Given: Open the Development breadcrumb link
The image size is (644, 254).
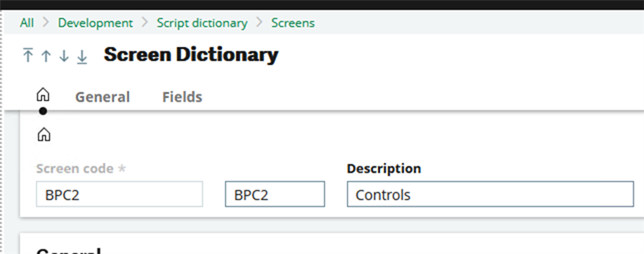Looking at the screenshot, I should coord(96,23).
